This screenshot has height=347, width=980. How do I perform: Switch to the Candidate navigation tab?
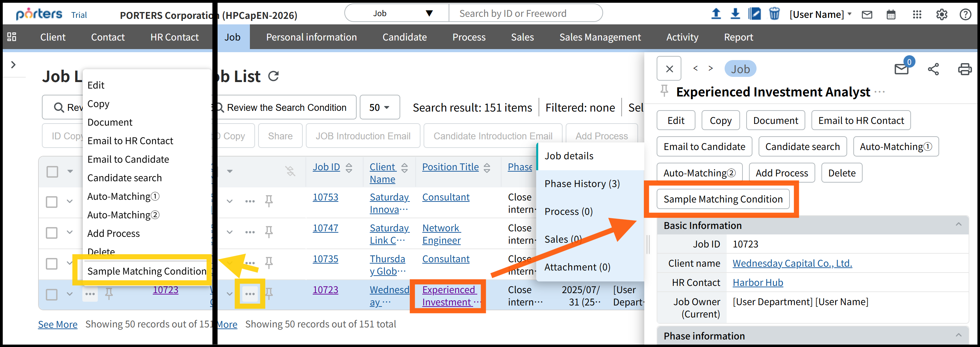(404, 37)
